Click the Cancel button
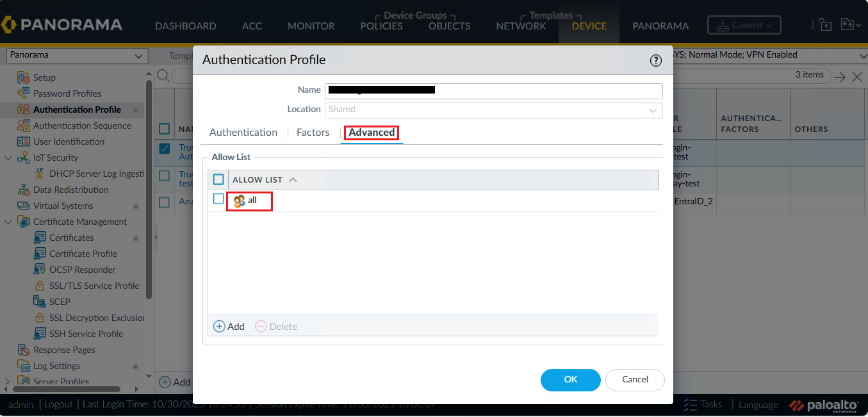This screenshot has height=417, width=868. pos(635,380)
